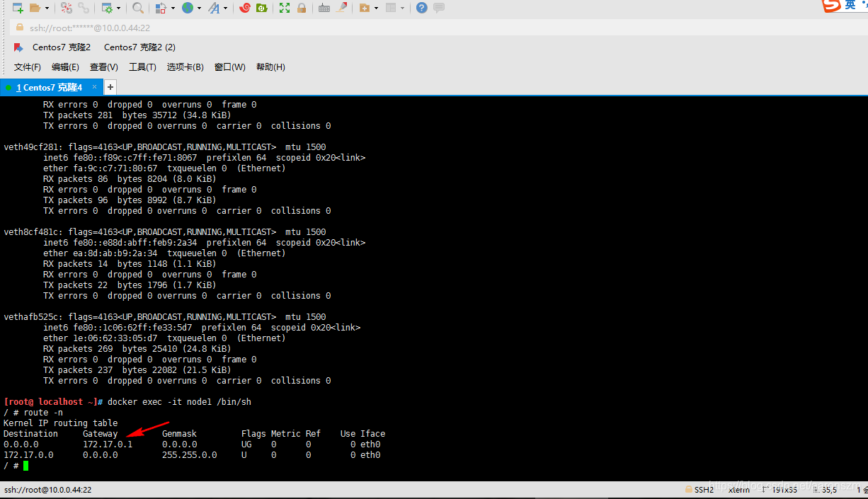The image size is (868, 499).
Task: Click the xterm status bar entry
Action: (x=739, y=490)
